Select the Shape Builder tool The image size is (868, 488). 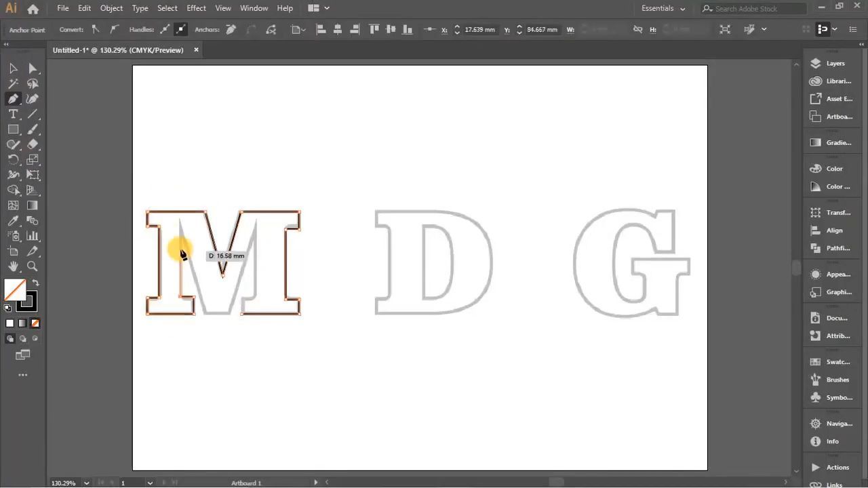pyautogui.click(x=13, y=190)
